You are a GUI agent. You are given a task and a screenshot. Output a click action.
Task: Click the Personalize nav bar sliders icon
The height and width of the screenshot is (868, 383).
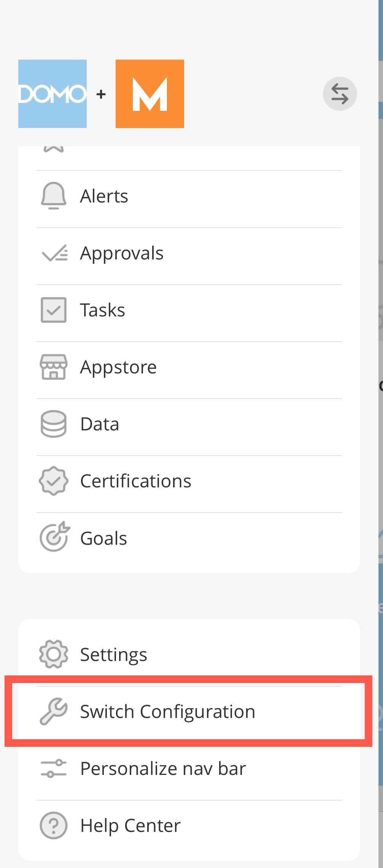(x=54, y=768)
